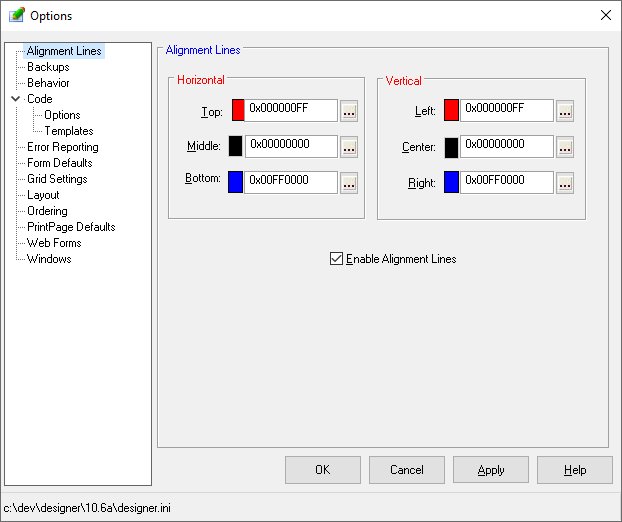The width and height of the screenshot is (622, 522).
Task: Click the ellipsis button beside Center color
Action: click(565, 147)
